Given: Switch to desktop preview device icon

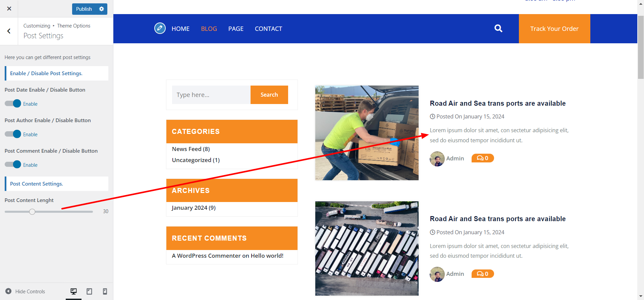Looking at the screenshot, I should point(73,291).
